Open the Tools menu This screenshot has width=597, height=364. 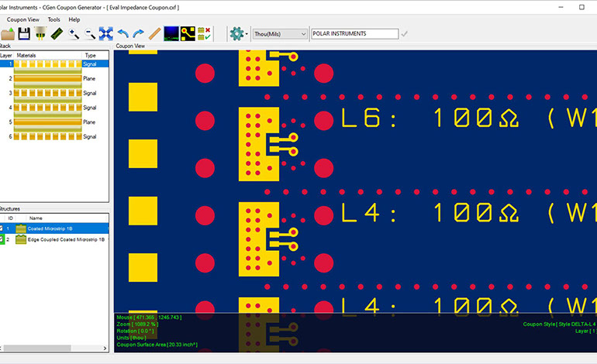53,19
